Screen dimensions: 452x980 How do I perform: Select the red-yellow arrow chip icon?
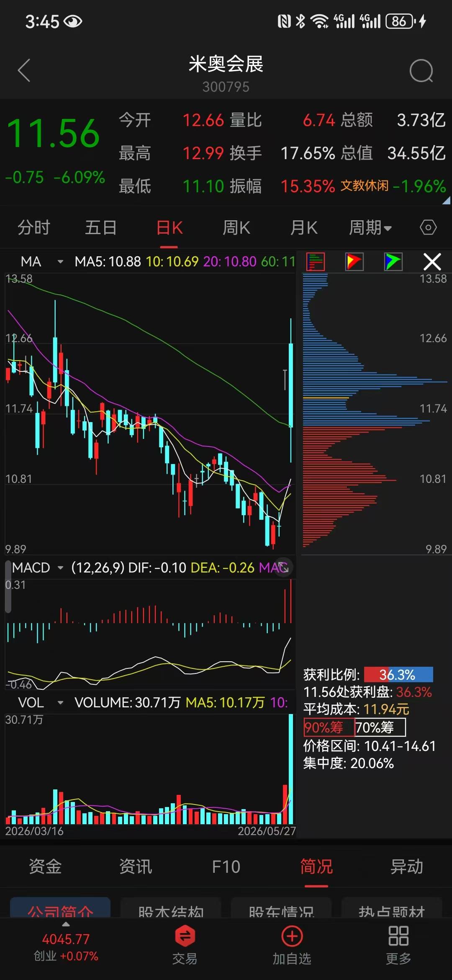[354, 262]
